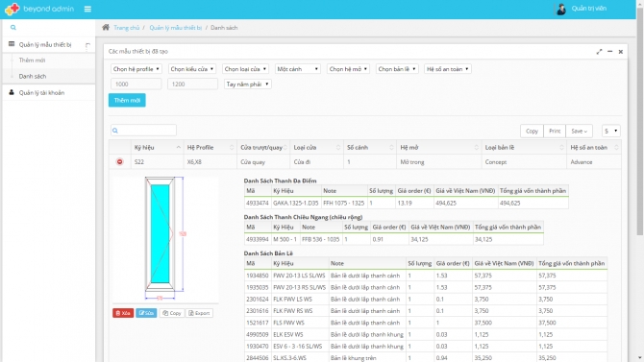This screenshot has height=362, width=644.
Task: Click cell M 500 - 1
Action: (285, 239)
